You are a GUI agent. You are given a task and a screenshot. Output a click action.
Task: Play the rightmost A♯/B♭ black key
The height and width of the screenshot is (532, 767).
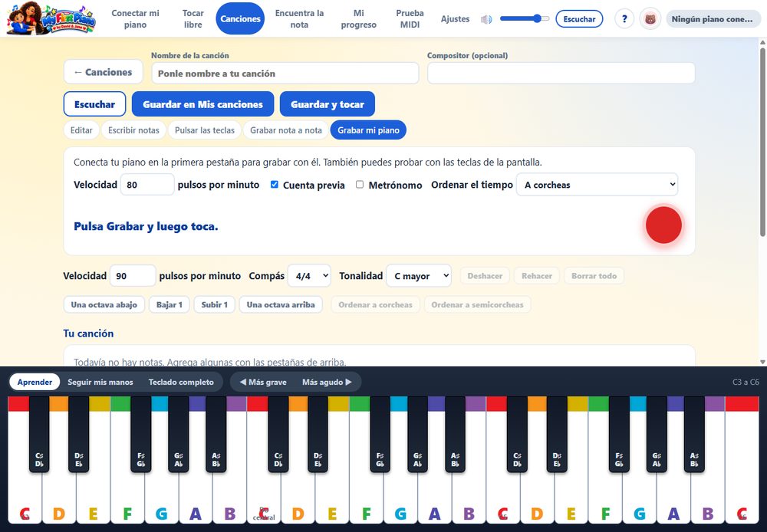coord(694,434)
